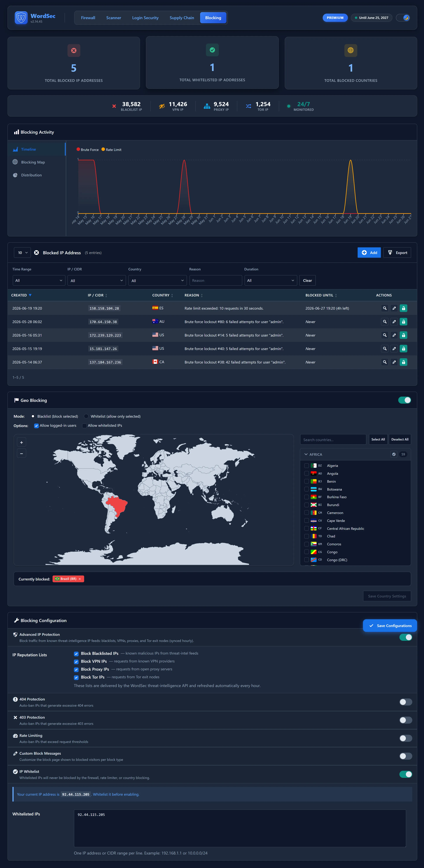Unblock 172.239.129.223 using green lock icon
This screenshot has height=868, width=424.
(x=404, y=335)
